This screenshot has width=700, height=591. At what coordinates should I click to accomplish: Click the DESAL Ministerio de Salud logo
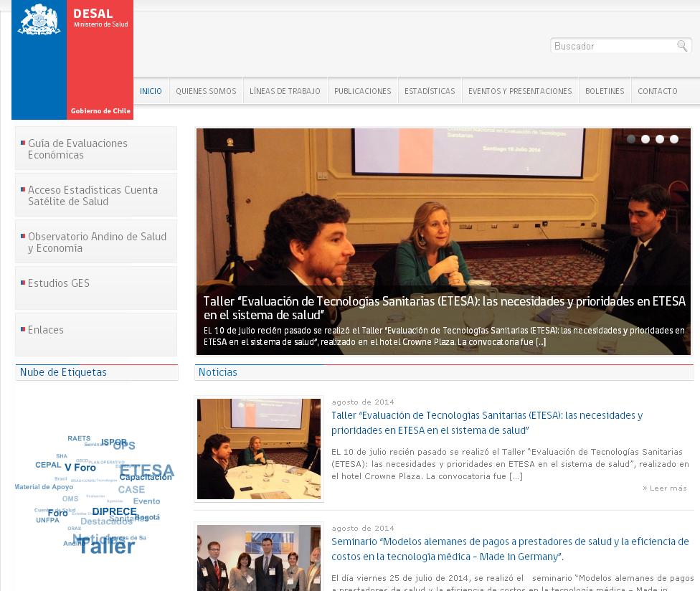point(72,60)
